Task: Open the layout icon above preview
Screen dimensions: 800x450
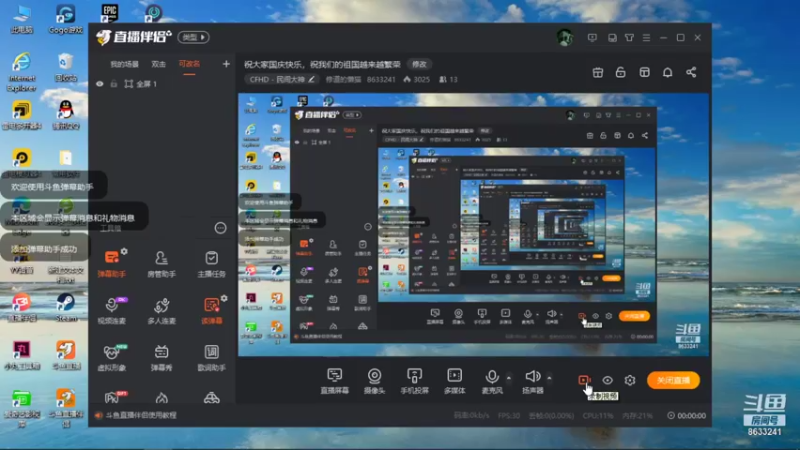Action: (x=644, y=72)
